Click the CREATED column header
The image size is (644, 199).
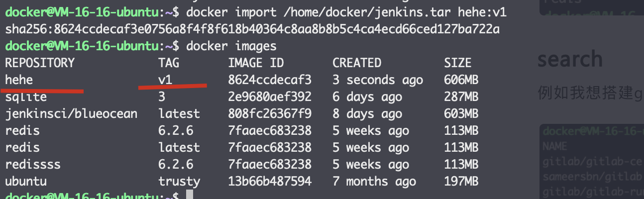pyautogui.click(x=357, y=63)
